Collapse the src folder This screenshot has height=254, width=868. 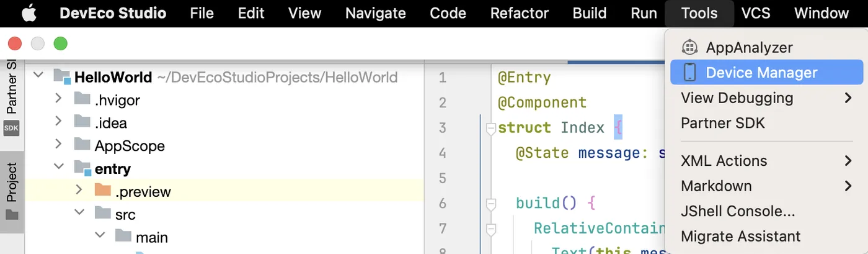(x=79, y=214)
